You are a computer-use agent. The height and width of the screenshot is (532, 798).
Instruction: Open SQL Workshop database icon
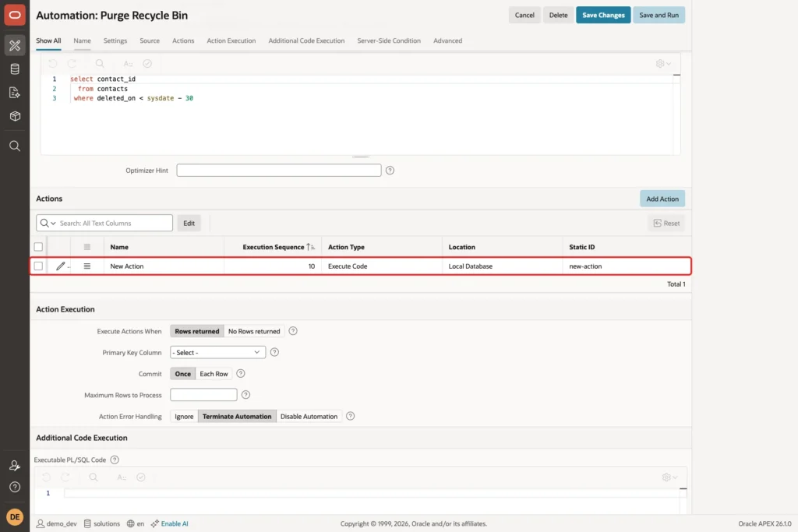click(x=15, y=69)
